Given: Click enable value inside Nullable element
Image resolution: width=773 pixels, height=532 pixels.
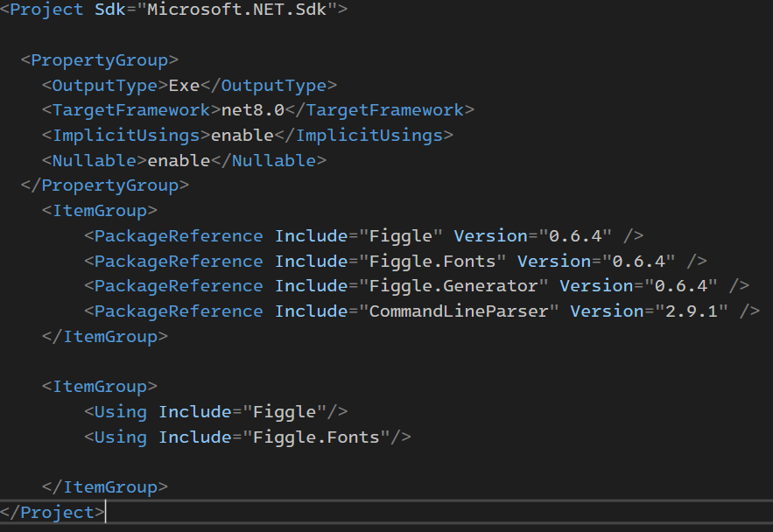Looking at the screenshot, I should tap(179, 161).
